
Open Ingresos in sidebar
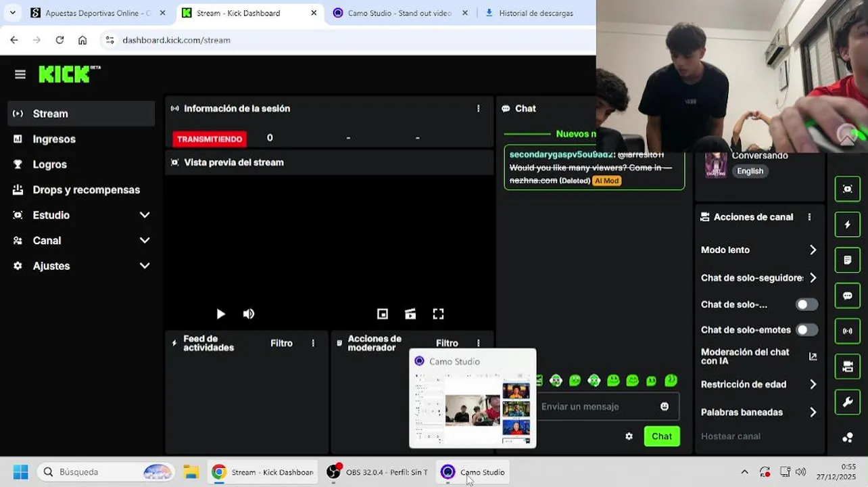(x=81, y=139)
